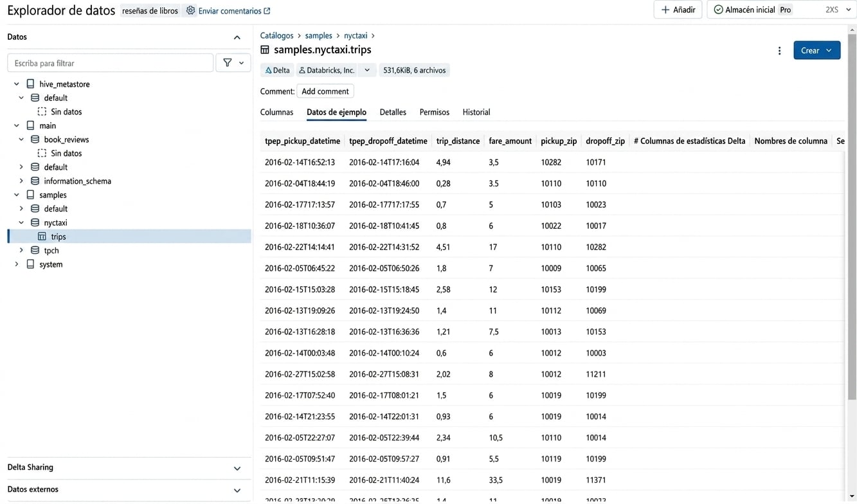Click the hive_metastore catalog icon
The image size is (857, 504).
30,84
